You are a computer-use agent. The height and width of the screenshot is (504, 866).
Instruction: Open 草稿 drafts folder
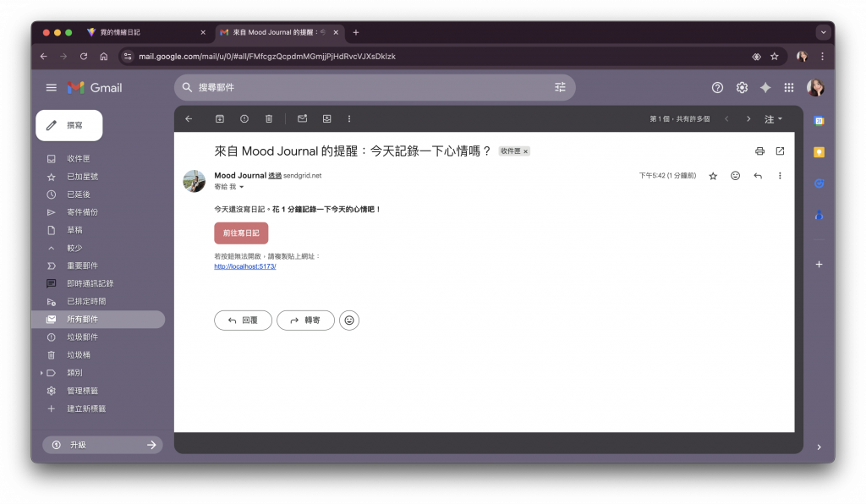(x=74, y=230)
